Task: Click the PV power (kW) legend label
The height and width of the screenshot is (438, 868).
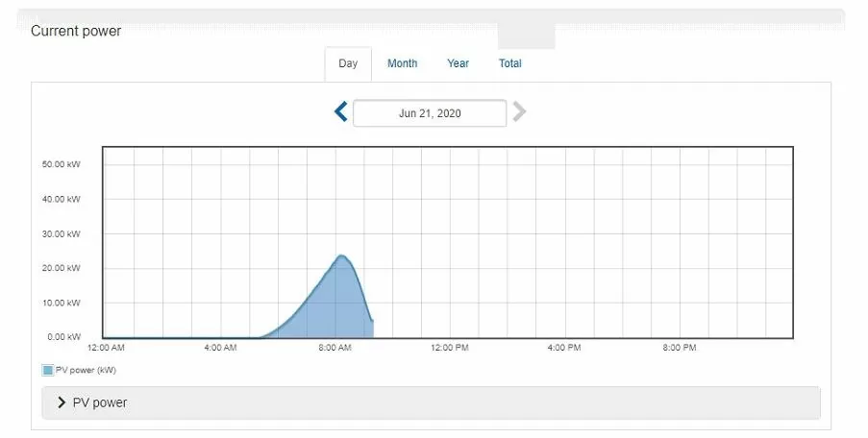Action: coord(86,371)
